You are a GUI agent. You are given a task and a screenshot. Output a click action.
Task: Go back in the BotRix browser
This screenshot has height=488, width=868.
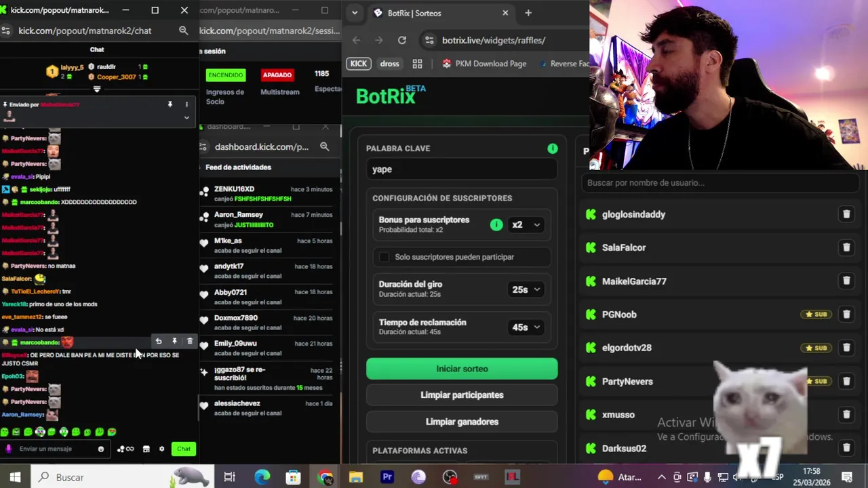coord(357,40)
